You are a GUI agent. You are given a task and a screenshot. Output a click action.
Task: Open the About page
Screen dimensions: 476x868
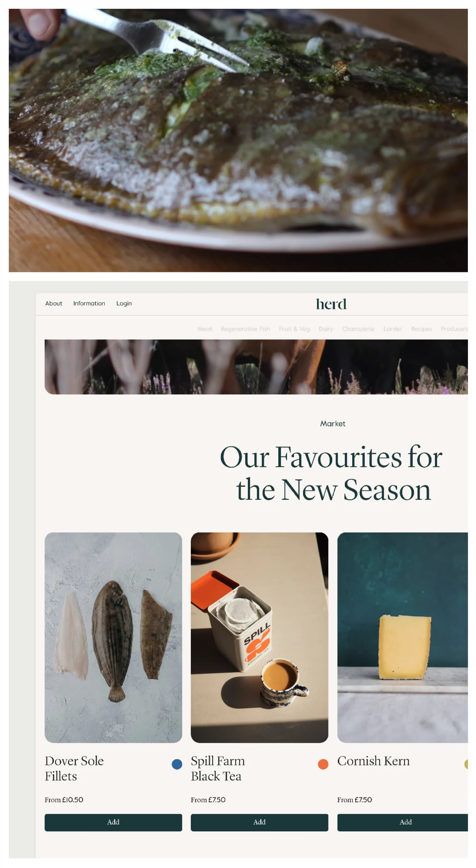54,303
